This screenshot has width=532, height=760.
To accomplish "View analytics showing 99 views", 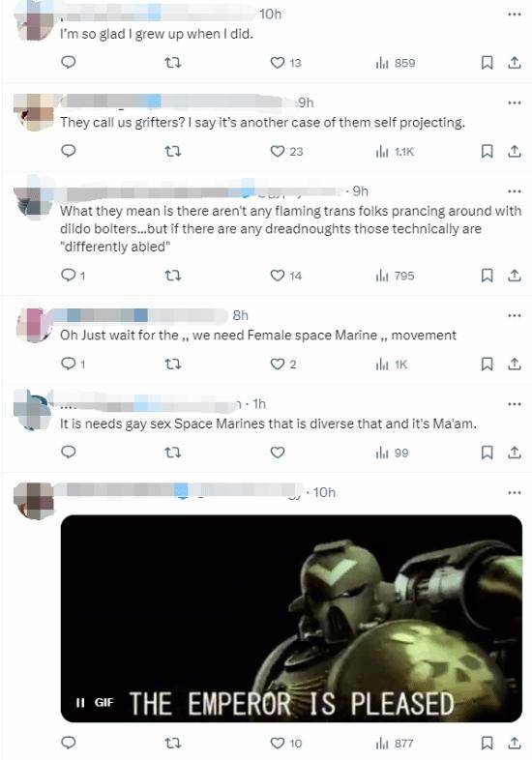I will point(392,453).
